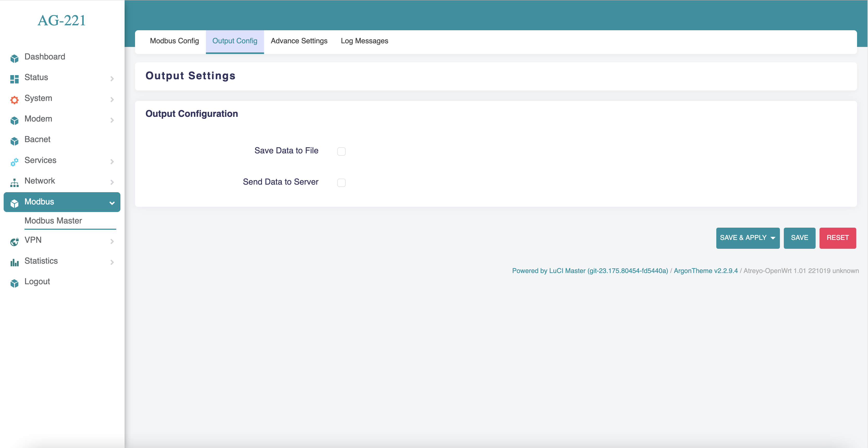Switch to the Advance Settings tab
Screen dimensions: 868x448
[x=299, y=41]
